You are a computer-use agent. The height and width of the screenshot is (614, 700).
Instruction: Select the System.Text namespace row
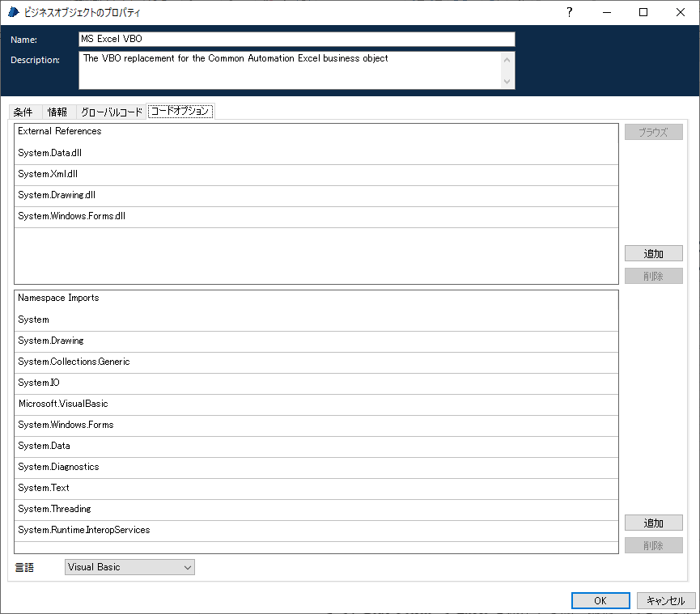(316, 488)
